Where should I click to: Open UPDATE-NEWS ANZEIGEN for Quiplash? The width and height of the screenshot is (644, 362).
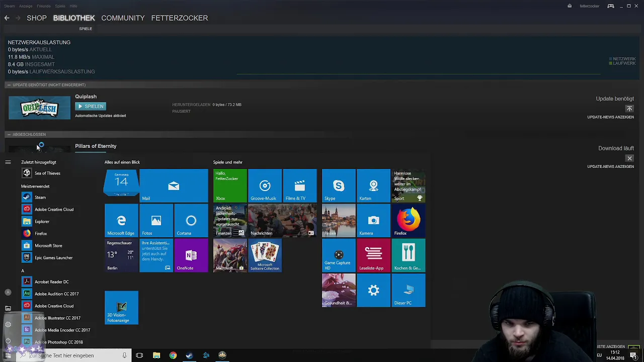(610, 117)
